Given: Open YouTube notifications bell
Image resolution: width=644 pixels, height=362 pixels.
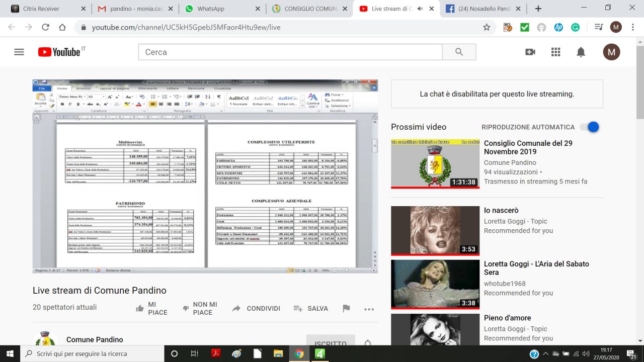Looking at the screenshot, I should [x=581, y=52].
